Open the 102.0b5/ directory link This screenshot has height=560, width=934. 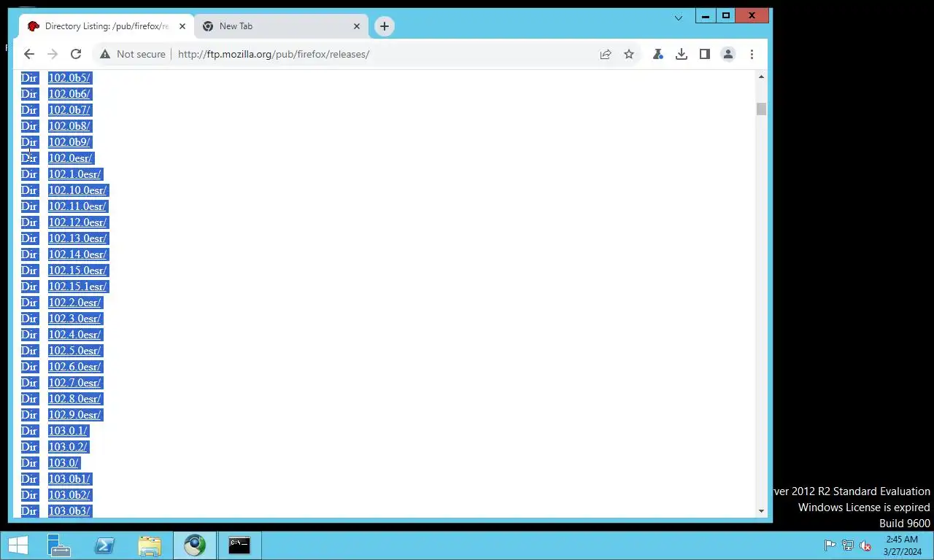tap(69, 78)
